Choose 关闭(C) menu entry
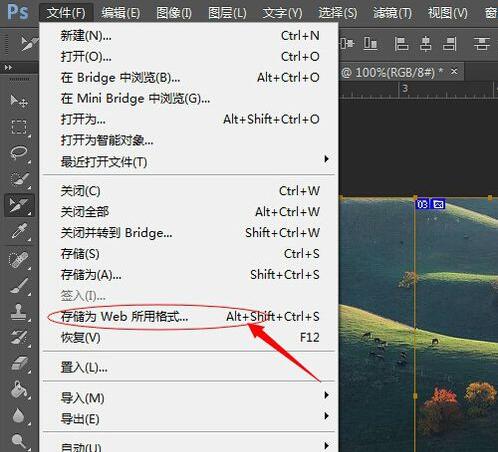Viewport: 498px width, 452px height. (189, 191)
